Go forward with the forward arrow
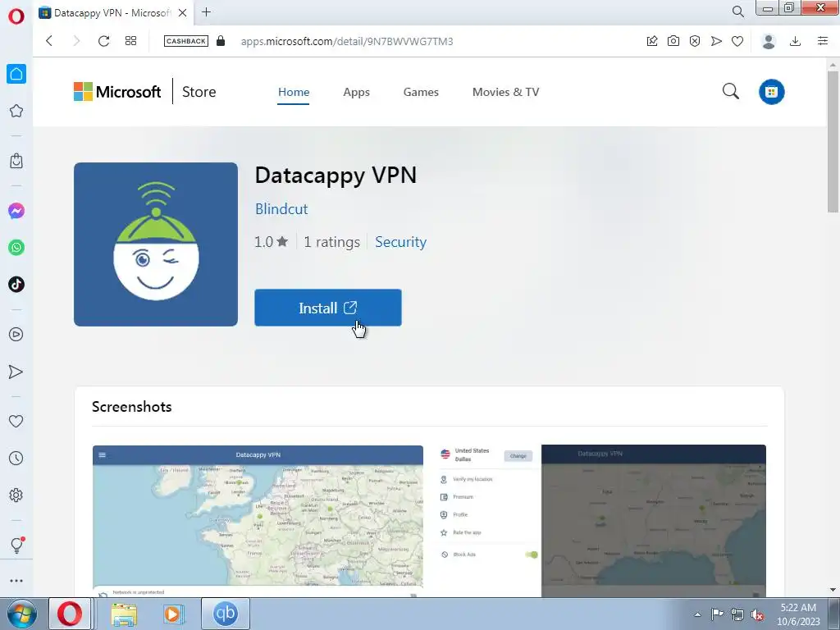 tap(76, 41)
